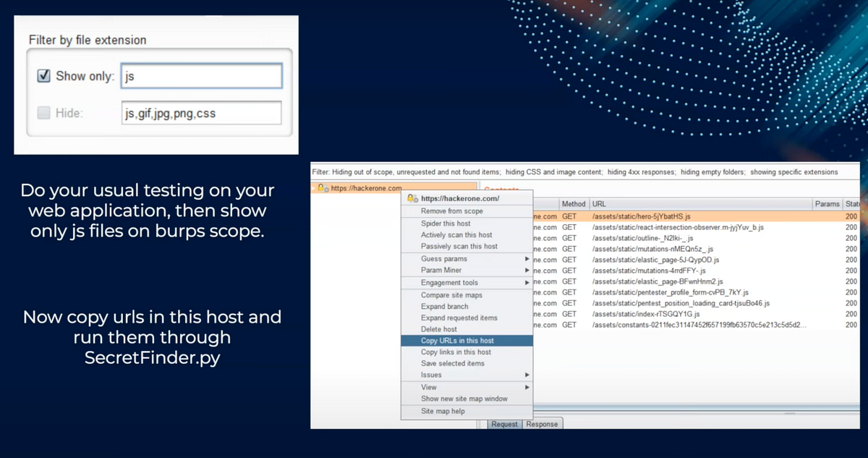Expand the Issues submenu arrow
This screenshot has width=868, height=458.
coord(527,375)
